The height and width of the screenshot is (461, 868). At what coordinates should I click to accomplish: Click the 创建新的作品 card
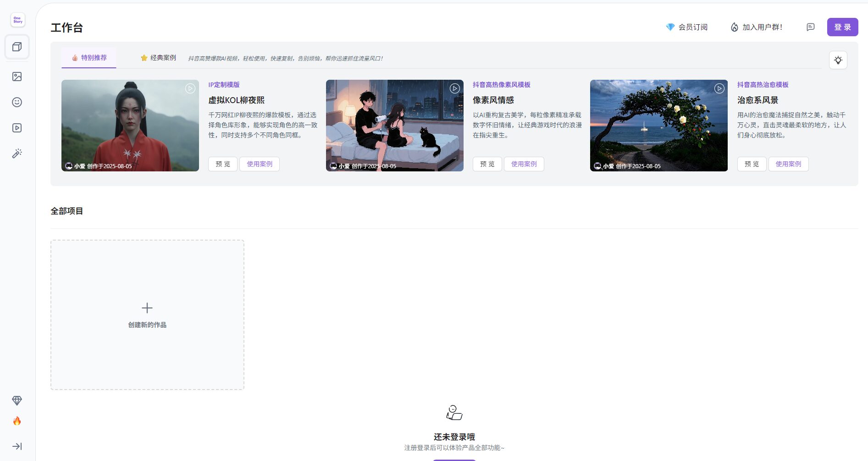pyautogui.click(x=147, y=315)
